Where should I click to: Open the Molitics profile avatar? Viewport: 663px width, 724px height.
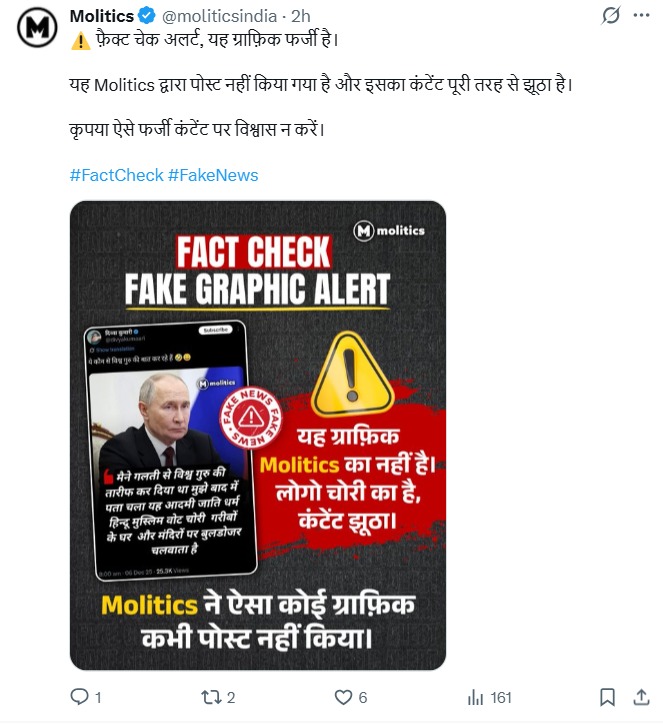tap(37, 27)
